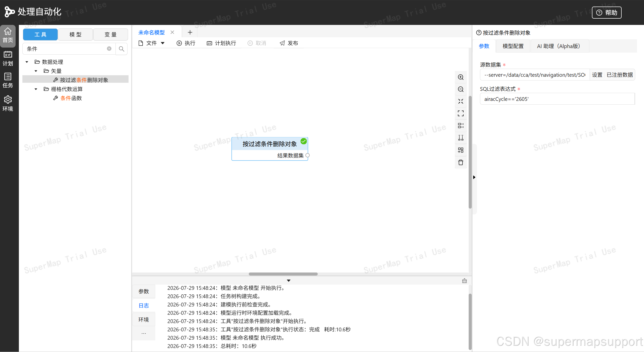Click the 处理自动化 logo icon

click(10, 12)
